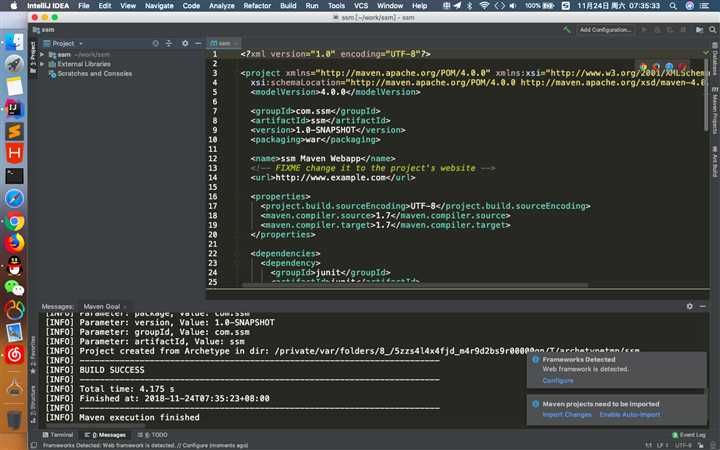Open the VCS menu

[361, 6]
